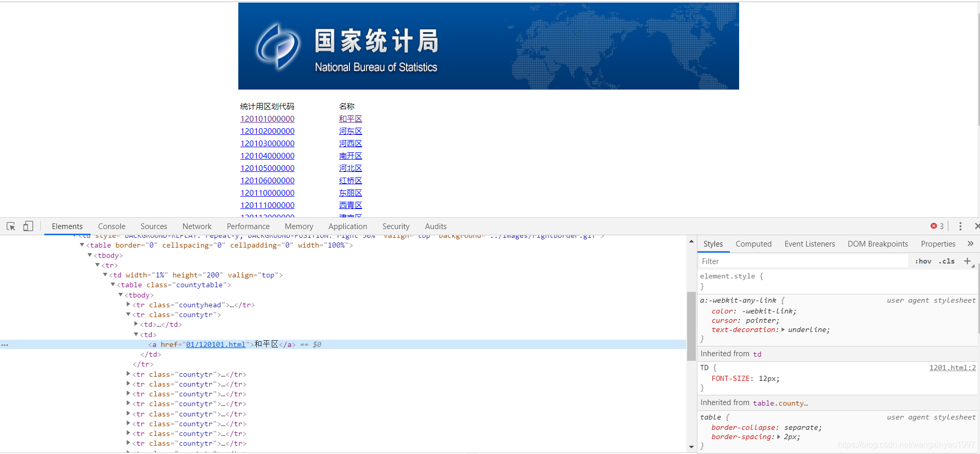This screenshot has width=980, height=454.
Task: Select the Elements tab
Action: pos(67,226)
